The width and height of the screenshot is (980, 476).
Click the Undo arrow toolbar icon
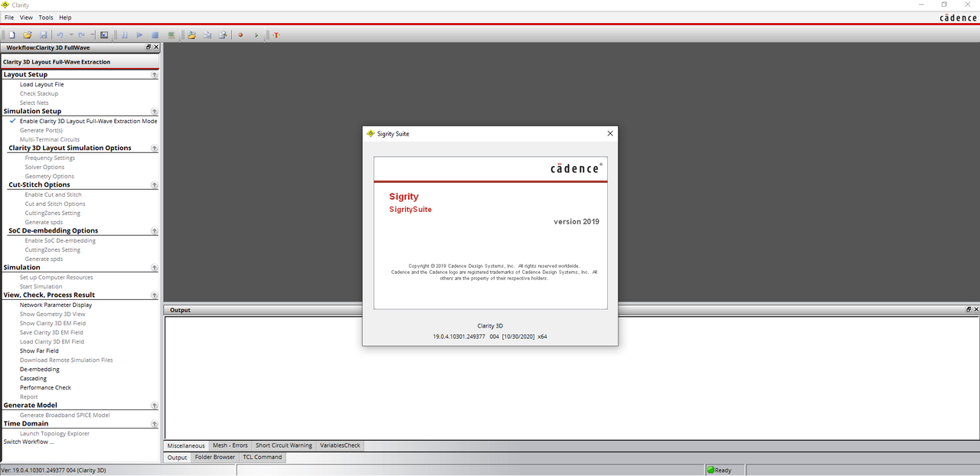(x=60, y=35)
